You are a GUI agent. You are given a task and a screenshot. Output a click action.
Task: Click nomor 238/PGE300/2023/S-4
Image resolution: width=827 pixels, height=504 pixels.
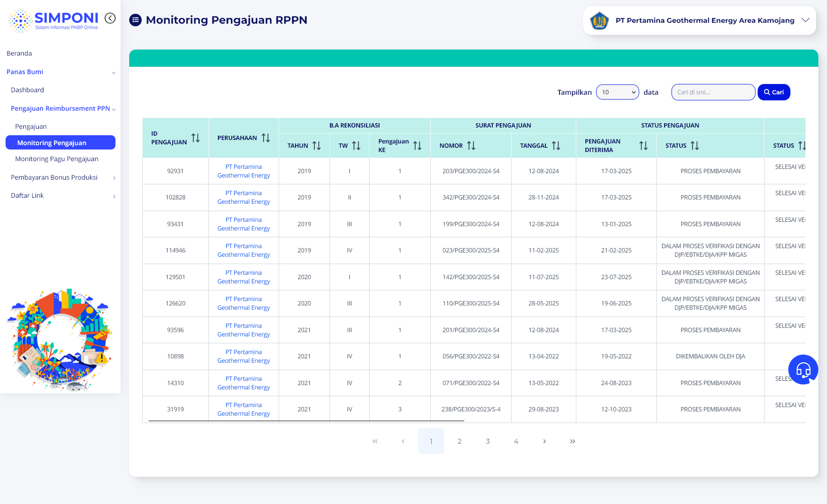pos(471,409)
